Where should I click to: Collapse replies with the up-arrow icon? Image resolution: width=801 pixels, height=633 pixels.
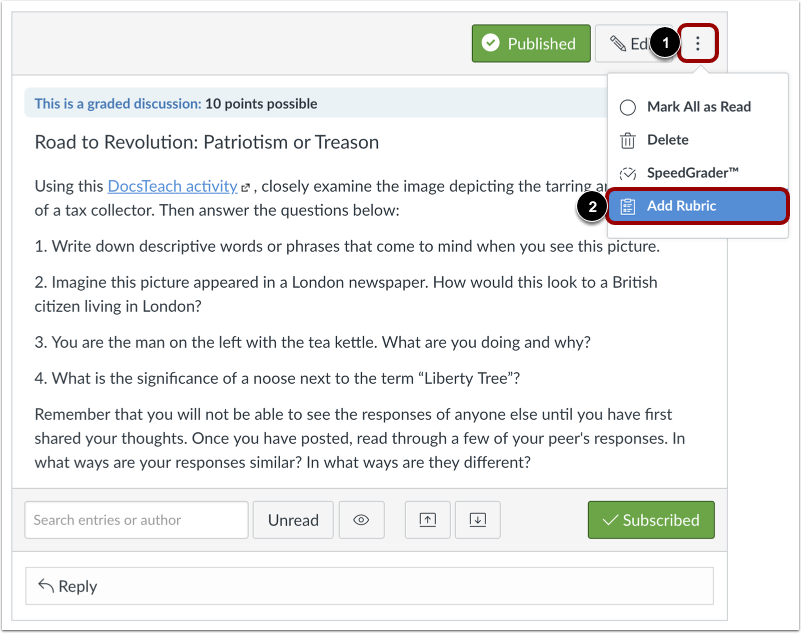(428, 520)
